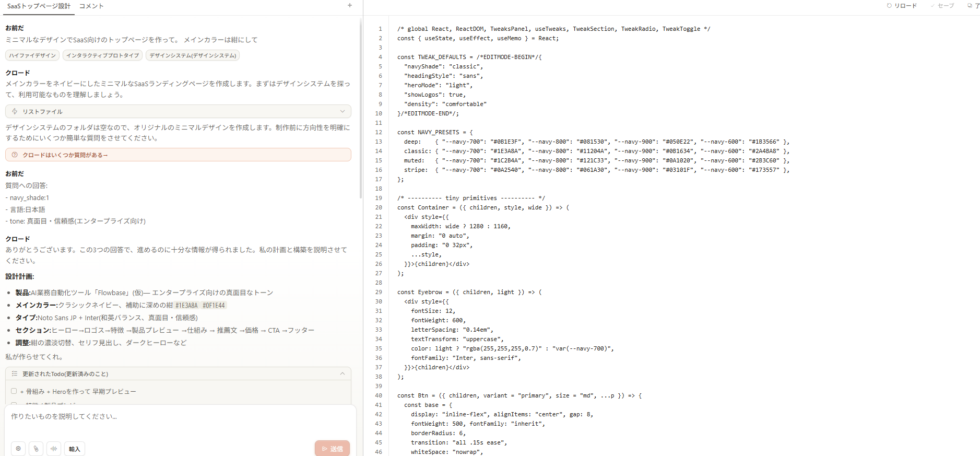This screenshot has width=980, height=456.
Task: Click the lightning icon beside リストファイル
Action: click(x=15, y=111)
